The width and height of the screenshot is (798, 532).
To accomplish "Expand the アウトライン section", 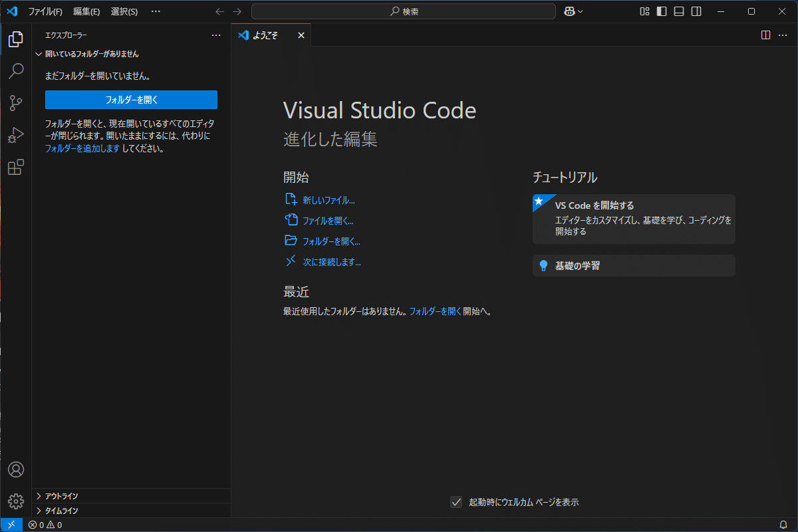I will point(132,496).
